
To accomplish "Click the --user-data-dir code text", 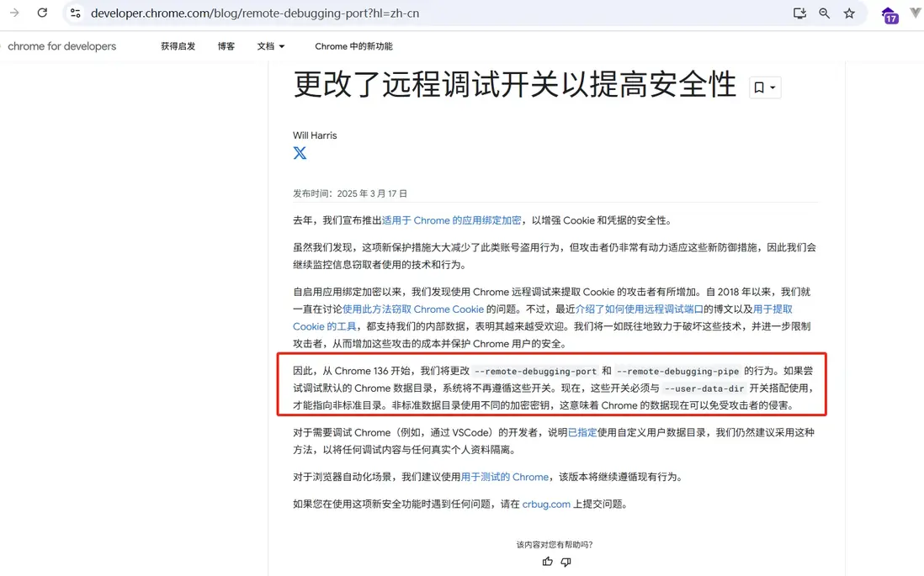I will click(x=704, y=388).
